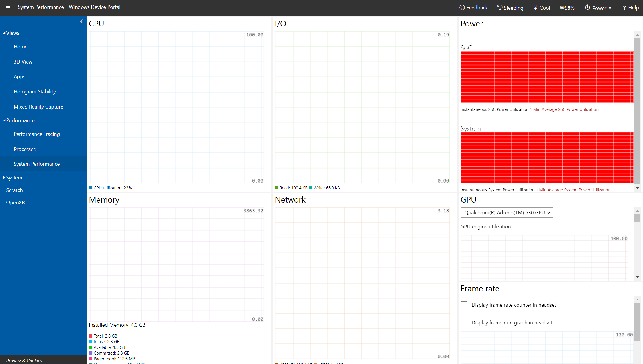Navigate to Hologram Stability view
The image size is (643, 364).
pyautogui.click(x=34, y=91)
